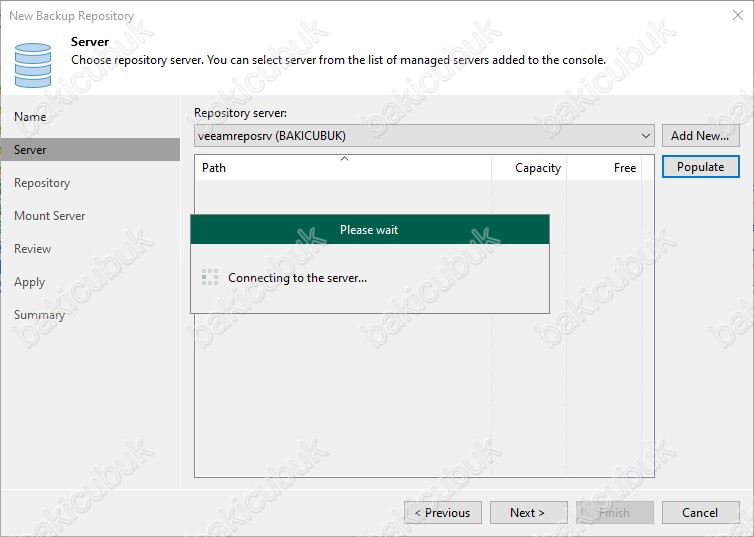Proceed with the Next button

(x=528, y=513)
